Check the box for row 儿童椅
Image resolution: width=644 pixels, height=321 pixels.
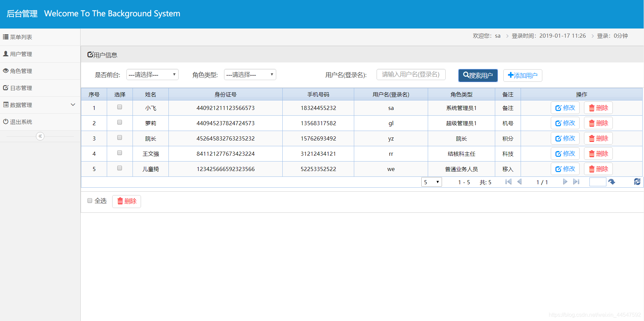(120, 168)
